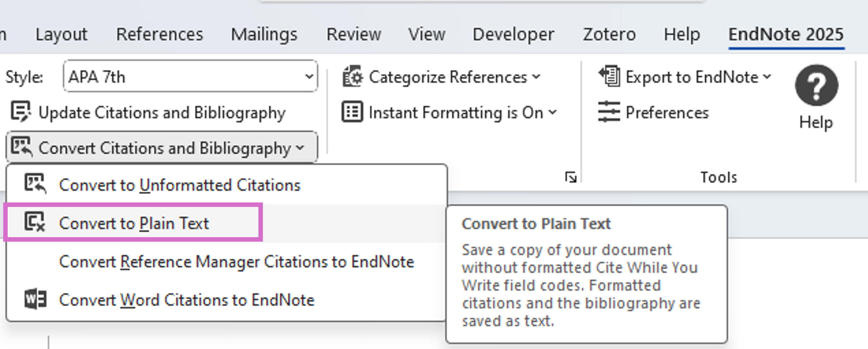The width and height of the screenshot is (868, 349).
Task: Open the References ribbon tab
Action: 160,34
